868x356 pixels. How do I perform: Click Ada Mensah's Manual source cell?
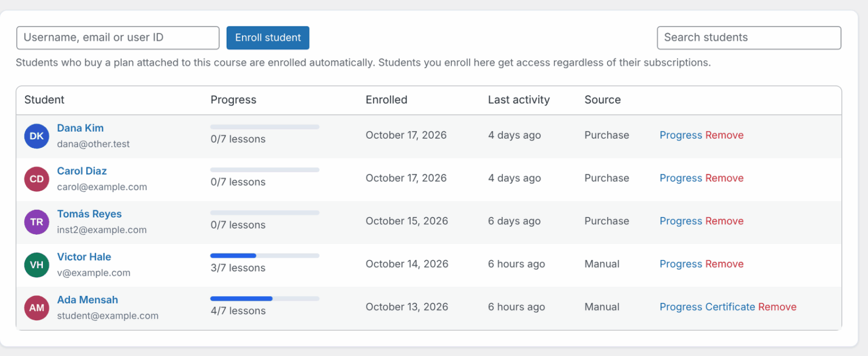click(602, 307)
